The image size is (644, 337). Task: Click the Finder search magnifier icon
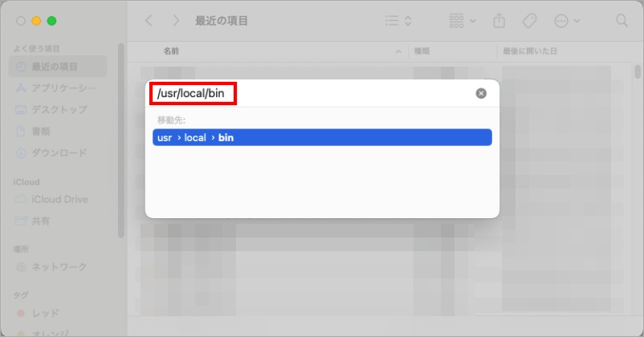tap(621, 20)
